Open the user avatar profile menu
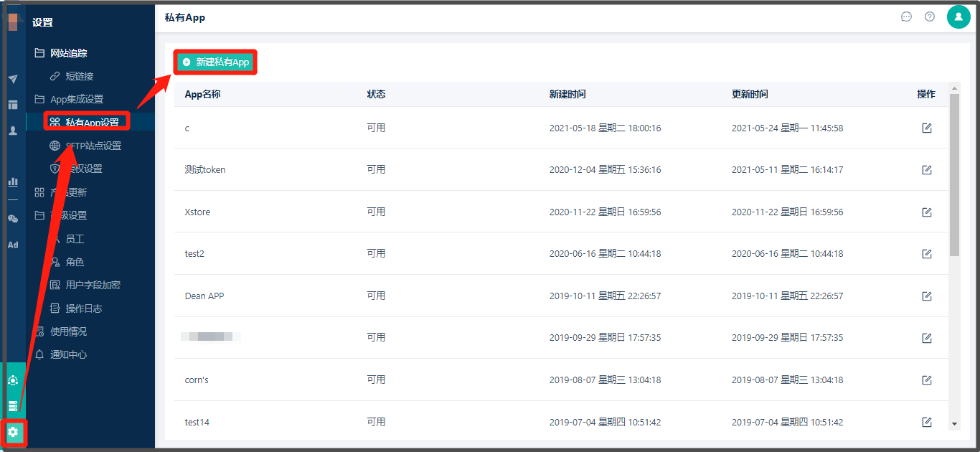This screenshot has height=452, width=980. tap(958, 17)
